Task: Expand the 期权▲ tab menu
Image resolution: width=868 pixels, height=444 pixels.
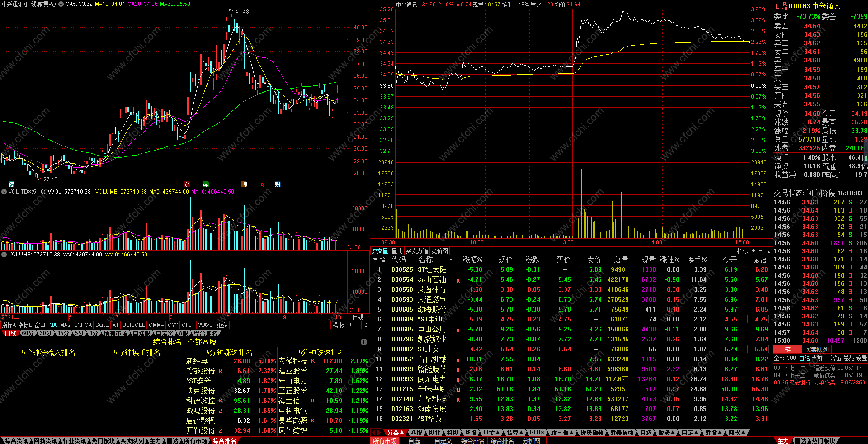Action: (x=737, y=432)
